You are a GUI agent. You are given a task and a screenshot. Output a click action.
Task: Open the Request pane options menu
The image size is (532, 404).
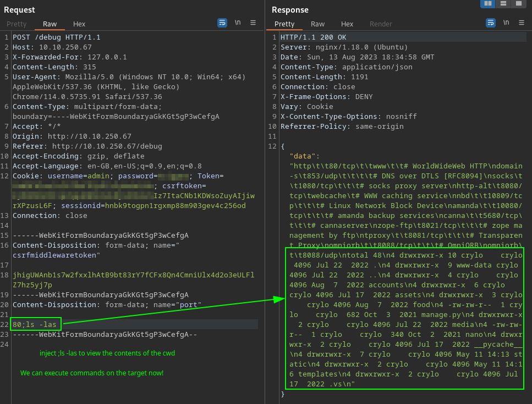pyautogui.click(x=253, y=23)
